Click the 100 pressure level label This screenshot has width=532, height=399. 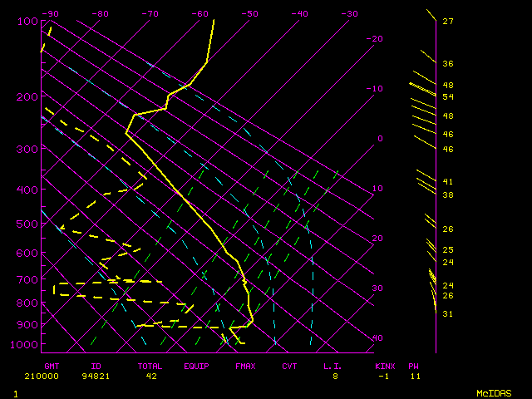(x=27, y=21)
